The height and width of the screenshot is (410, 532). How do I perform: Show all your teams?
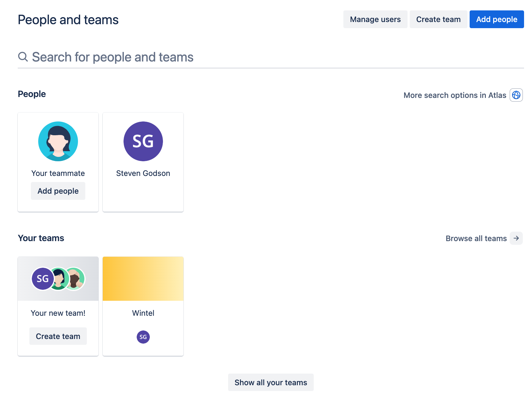pos(271,382)
